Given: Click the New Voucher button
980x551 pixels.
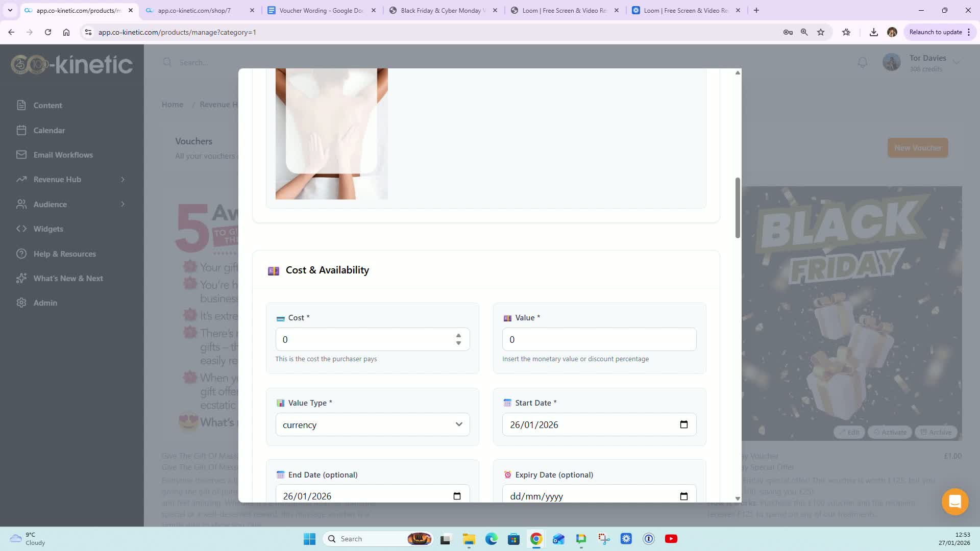Looking at the screenshot, I should tap(918, 148).
